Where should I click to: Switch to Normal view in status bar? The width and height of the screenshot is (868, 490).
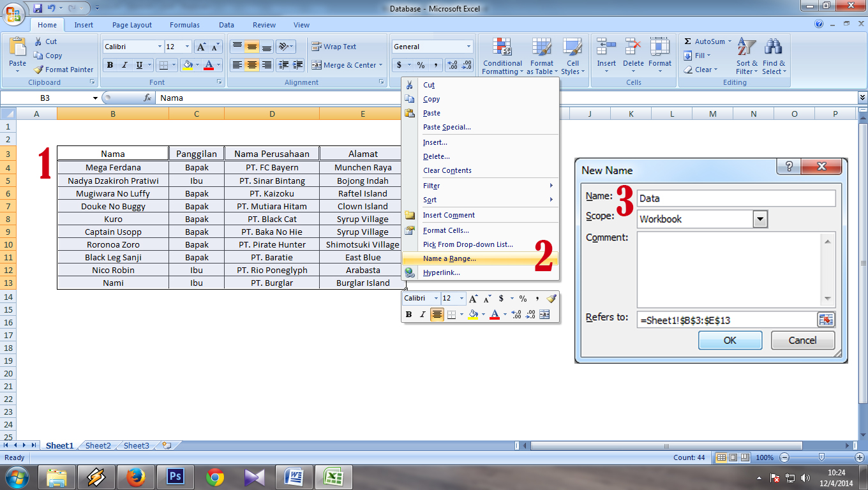click(x=721, y=457)
